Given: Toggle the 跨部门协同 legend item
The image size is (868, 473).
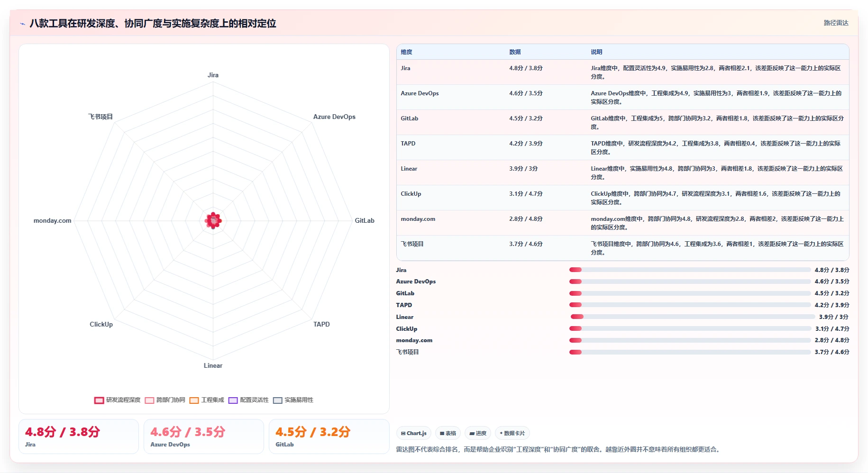Looking at the screenshot, I should pos(165,400).
